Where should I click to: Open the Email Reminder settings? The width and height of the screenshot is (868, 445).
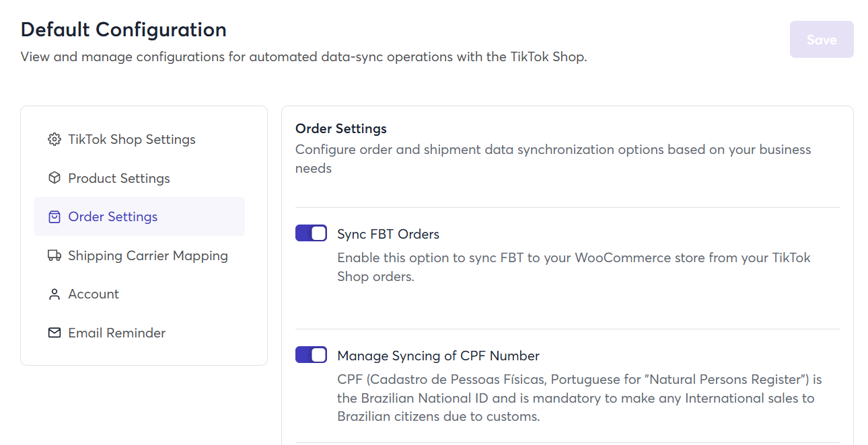pyautogui.click(x=117, y=333)
